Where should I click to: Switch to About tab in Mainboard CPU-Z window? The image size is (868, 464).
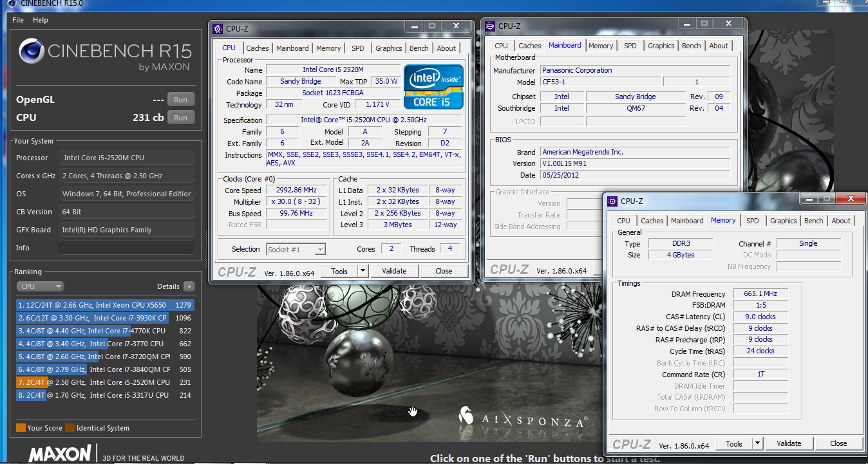point(719,46)
